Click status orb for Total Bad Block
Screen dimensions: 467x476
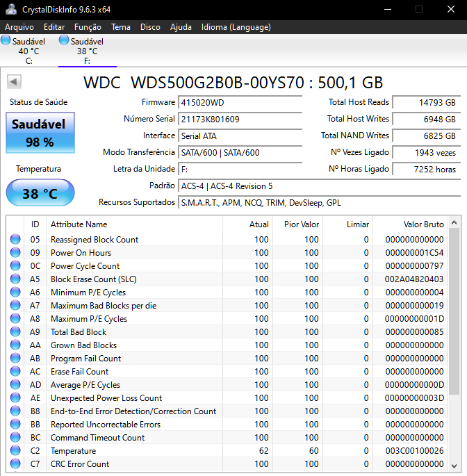pos(15,331)
